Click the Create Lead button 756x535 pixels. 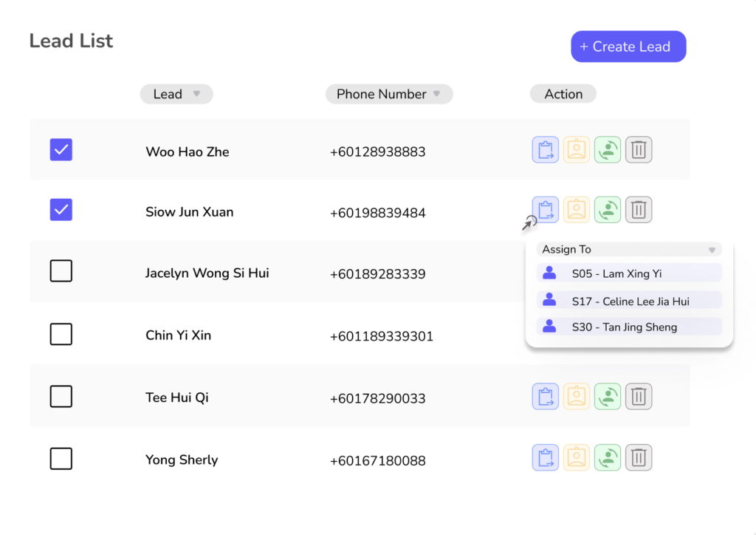click(628, 47)
